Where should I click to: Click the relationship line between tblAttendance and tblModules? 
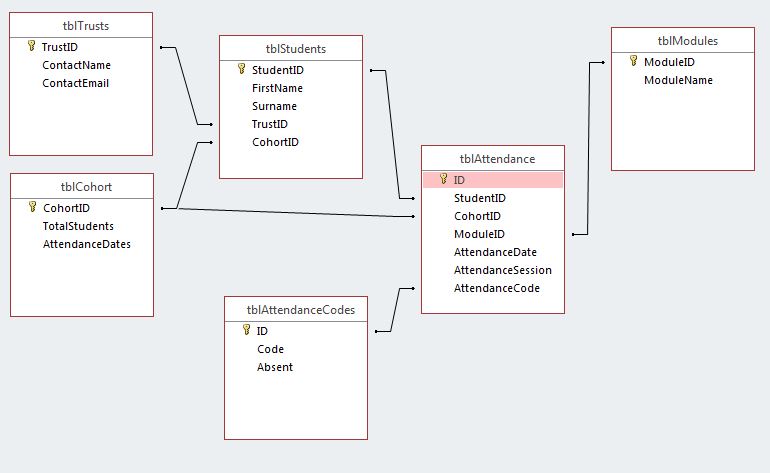(x=588, y=148)
